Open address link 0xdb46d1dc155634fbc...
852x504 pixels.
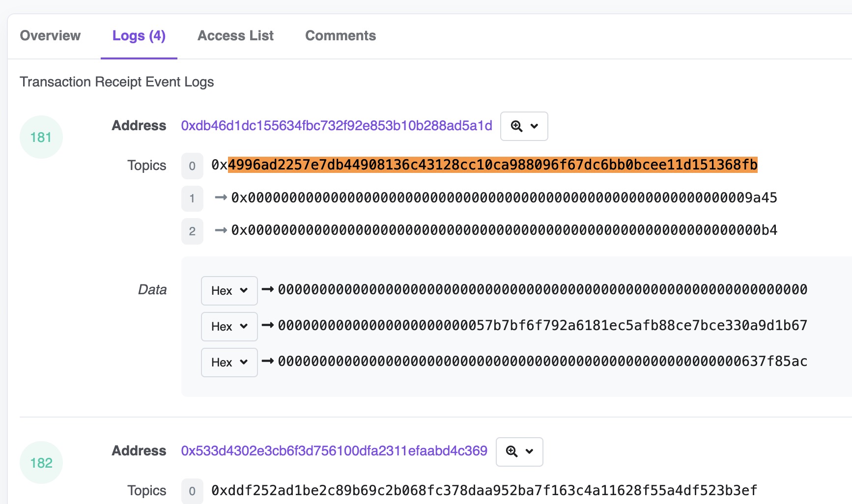point(337,126)
